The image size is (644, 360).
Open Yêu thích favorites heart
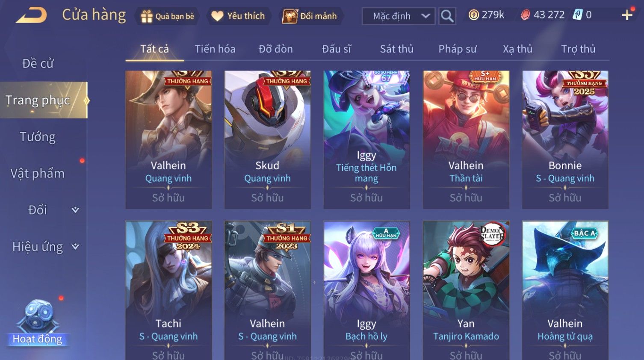[239, 16]
